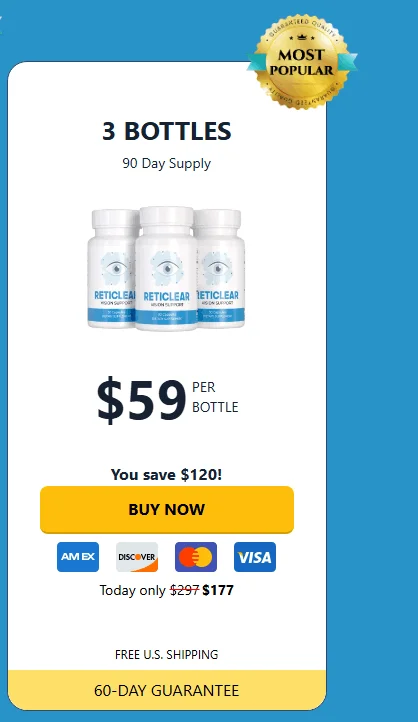The image size is (418, 722).
Task: Select the Mastercard logo icon
Action: click(196, 557)
